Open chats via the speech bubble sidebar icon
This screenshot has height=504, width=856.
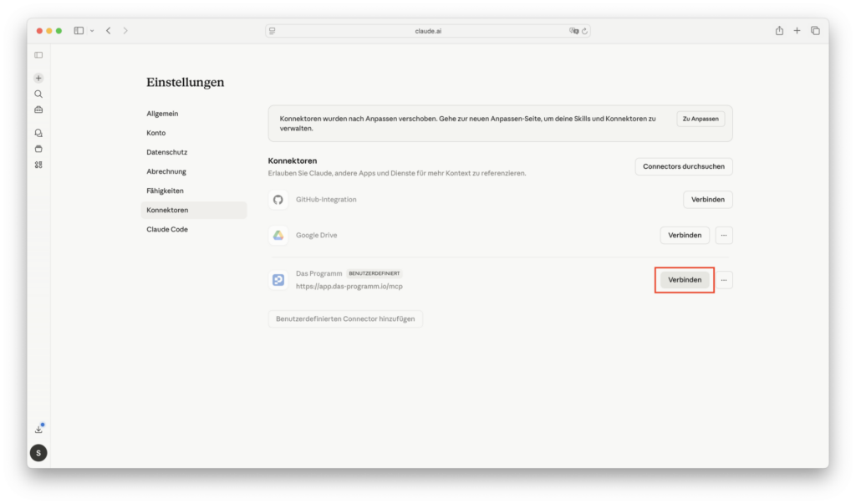coord(38,133)
